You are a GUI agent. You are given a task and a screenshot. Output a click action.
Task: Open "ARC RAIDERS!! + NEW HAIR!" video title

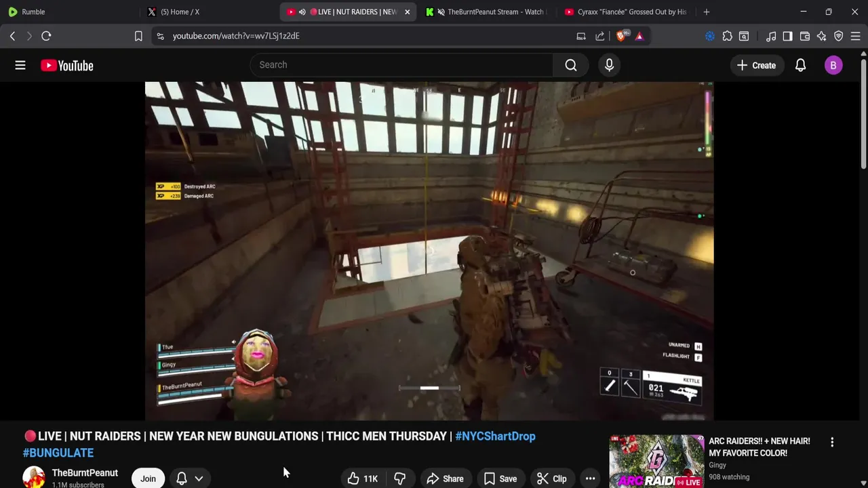pyautogui.click(x=759, y=447)
